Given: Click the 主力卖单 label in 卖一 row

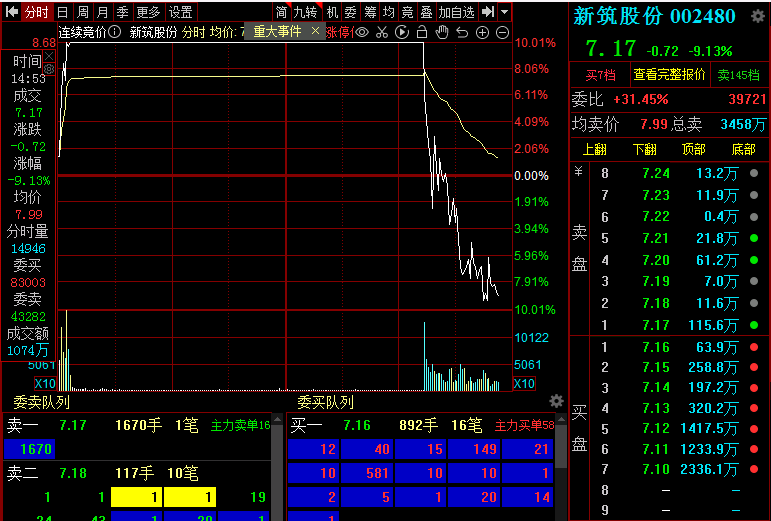Looking at the screenshot, I should pyautogui.click(x=240, y=426).
